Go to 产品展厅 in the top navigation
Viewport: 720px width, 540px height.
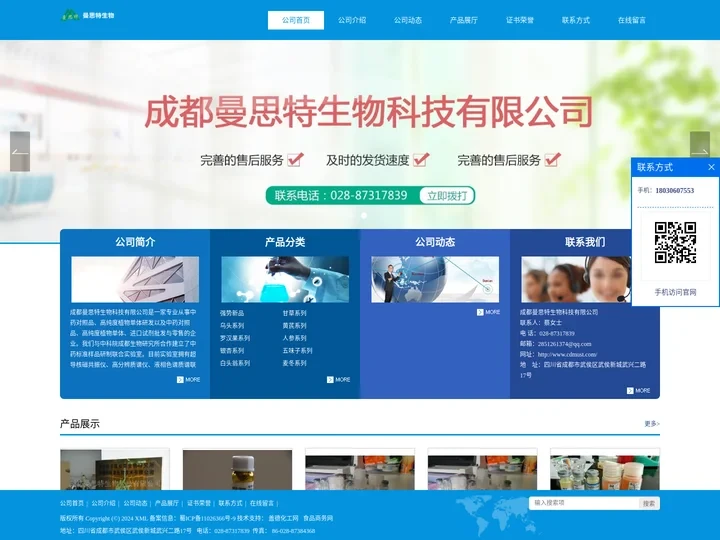click(464, 20)
